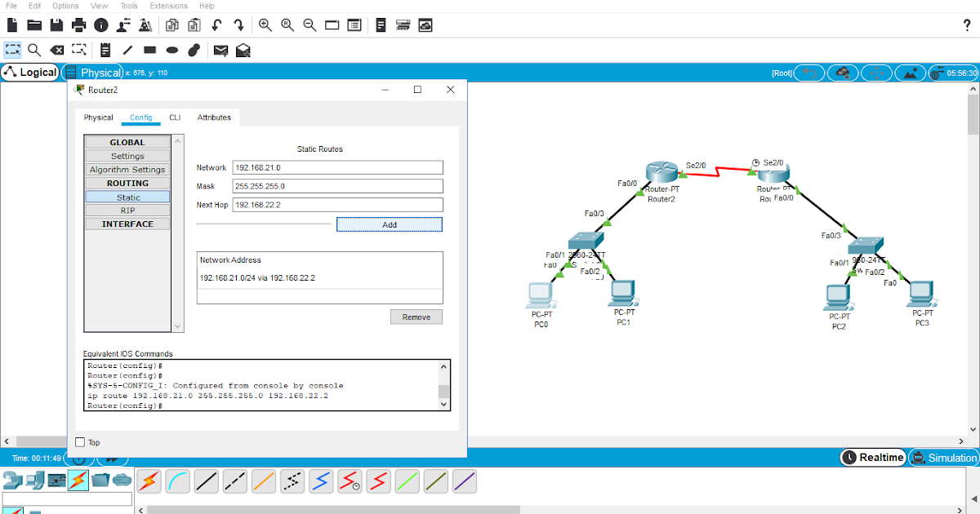Open the Extensions menu

click(x=168, y=6)
